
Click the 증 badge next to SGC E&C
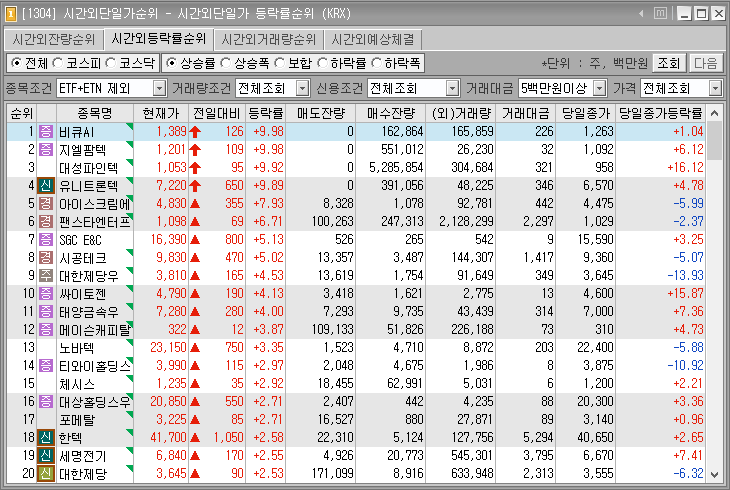point(46,239)
